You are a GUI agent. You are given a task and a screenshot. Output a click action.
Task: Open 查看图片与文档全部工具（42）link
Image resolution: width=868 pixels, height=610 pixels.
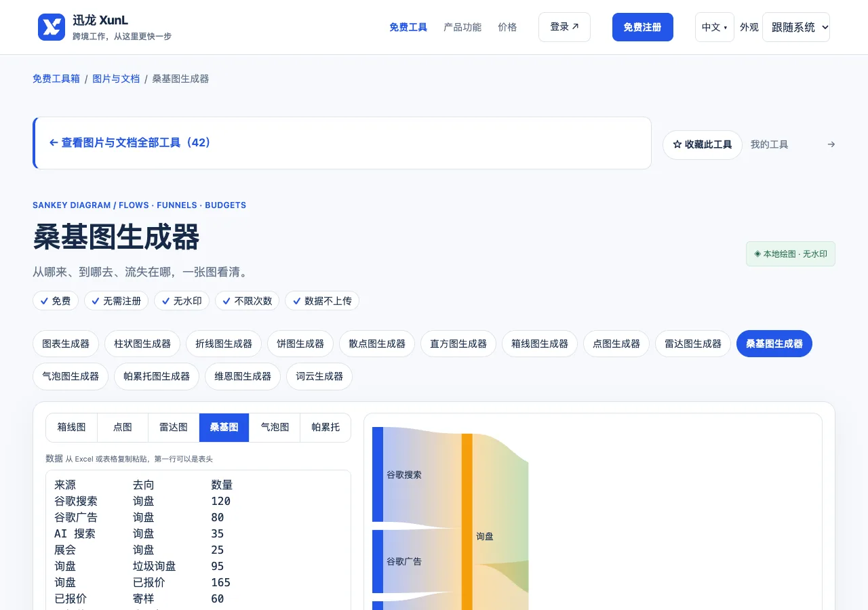tap(130, 143)
